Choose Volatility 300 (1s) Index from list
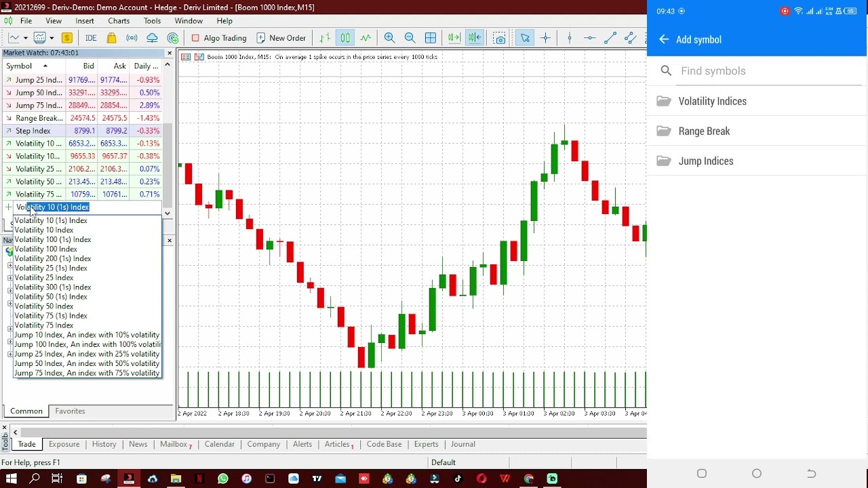868x488 pixels. pos(53,287)
